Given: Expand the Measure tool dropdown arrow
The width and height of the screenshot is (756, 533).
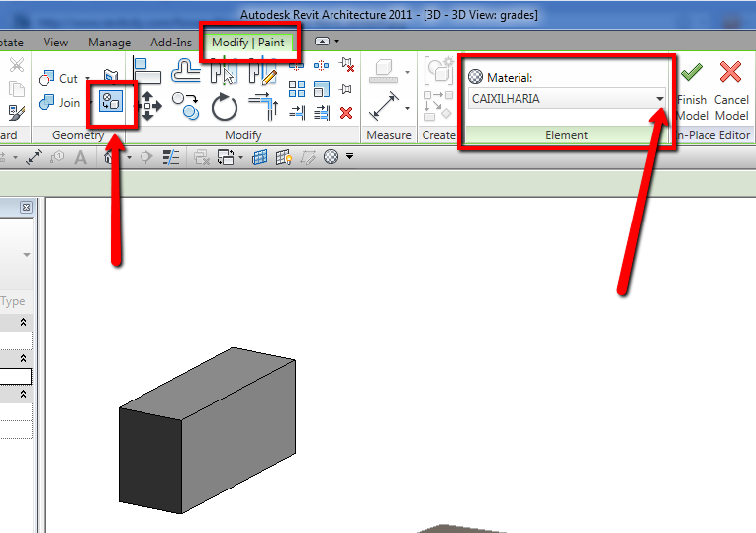Looking at the screenshot, I should pyautogui.click(x=408, y=73).
